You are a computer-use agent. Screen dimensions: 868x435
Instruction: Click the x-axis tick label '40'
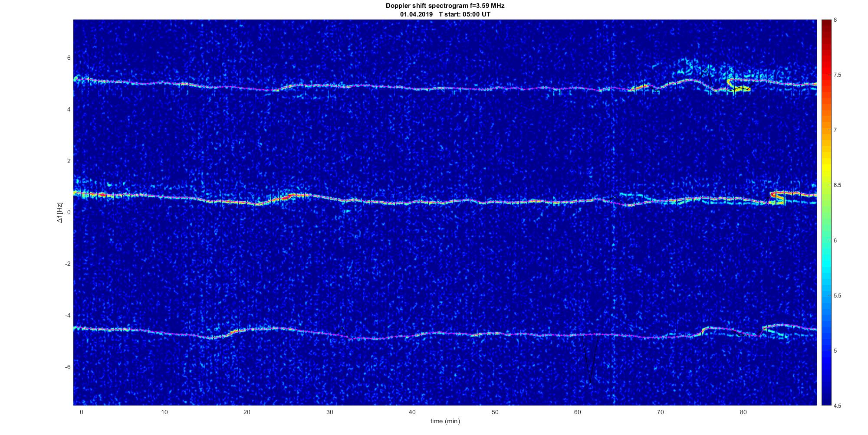412,412
